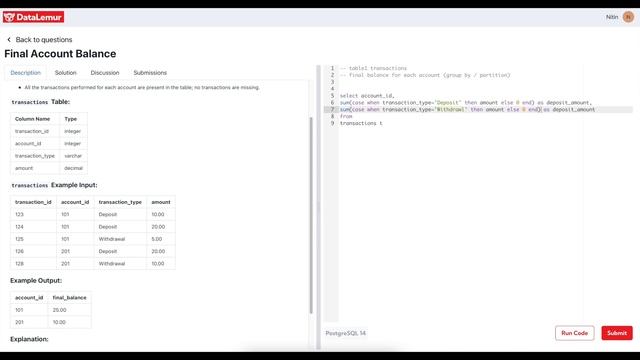Open the Submissions tab
The image size is (640, 360).
tap(150, 73)
